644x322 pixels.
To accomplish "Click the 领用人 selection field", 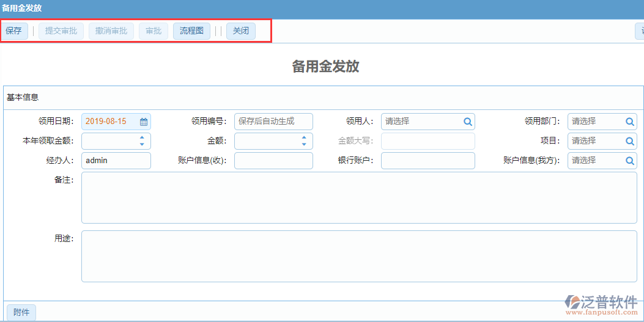I will (428, 122).
